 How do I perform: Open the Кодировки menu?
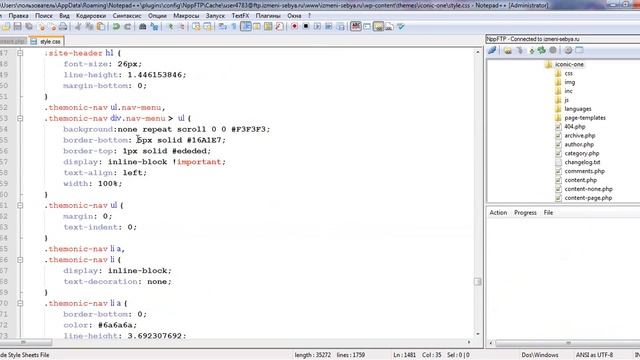click(91, 16)
